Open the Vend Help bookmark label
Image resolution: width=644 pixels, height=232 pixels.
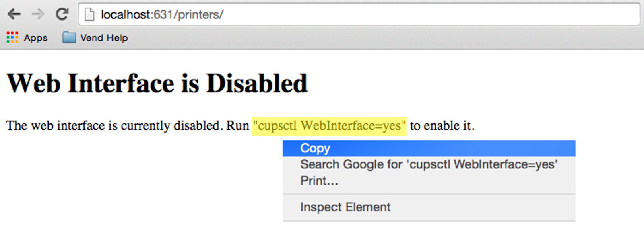tap(104, 38)
